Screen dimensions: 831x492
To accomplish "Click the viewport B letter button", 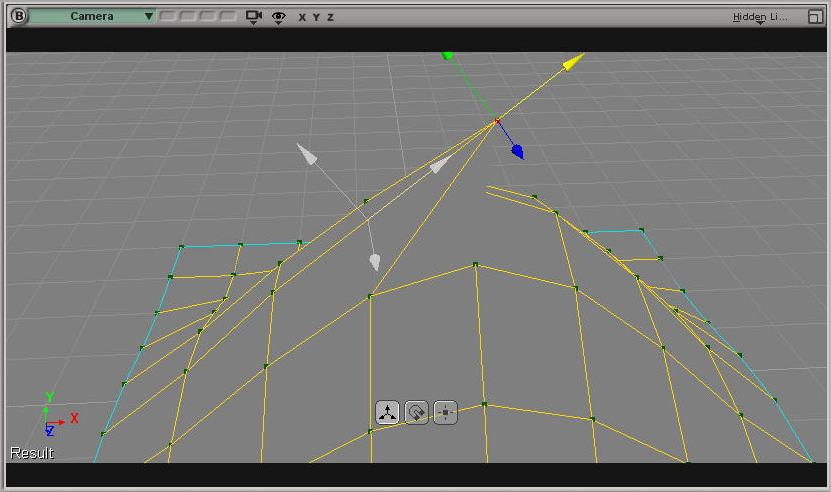I will (18, 16).
